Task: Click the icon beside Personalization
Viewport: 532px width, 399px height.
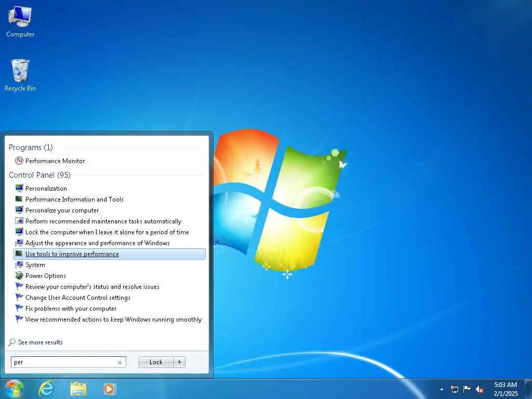Action: point(19,188)
